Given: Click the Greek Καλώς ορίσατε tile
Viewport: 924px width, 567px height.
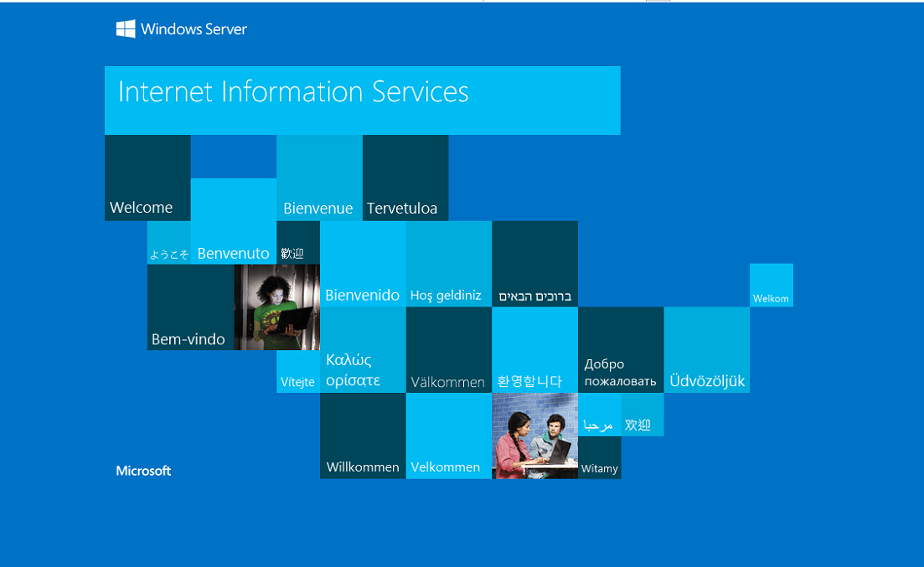Looking at the screenshot, I should coord(363,350).
